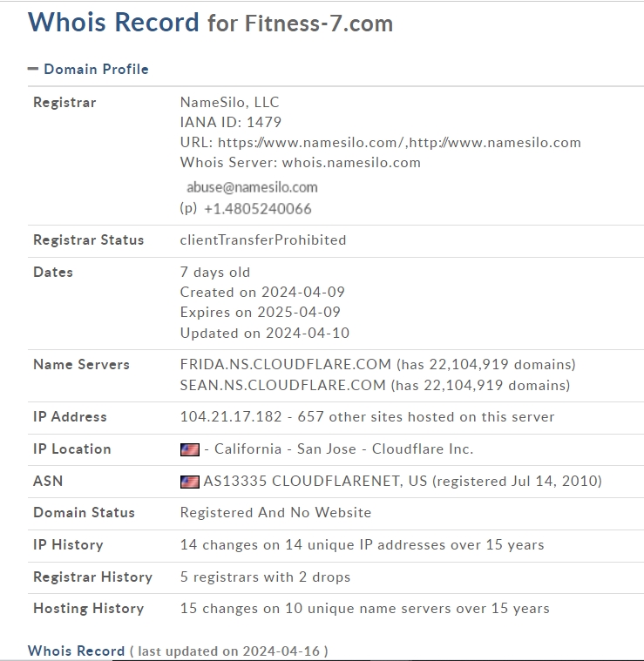Open Hosting History name server changes

coord(364,608)
